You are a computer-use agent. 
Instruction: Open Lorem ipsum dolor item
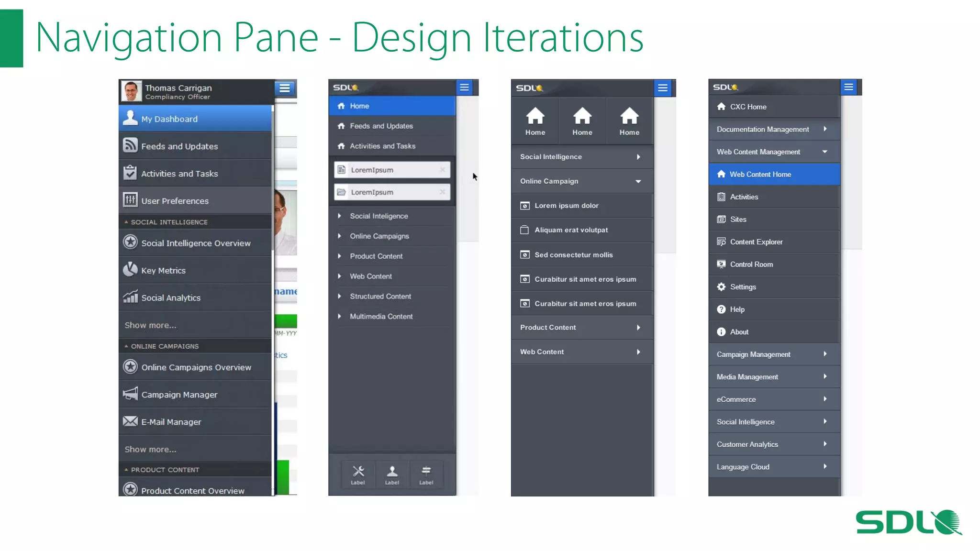coord(582,206)
